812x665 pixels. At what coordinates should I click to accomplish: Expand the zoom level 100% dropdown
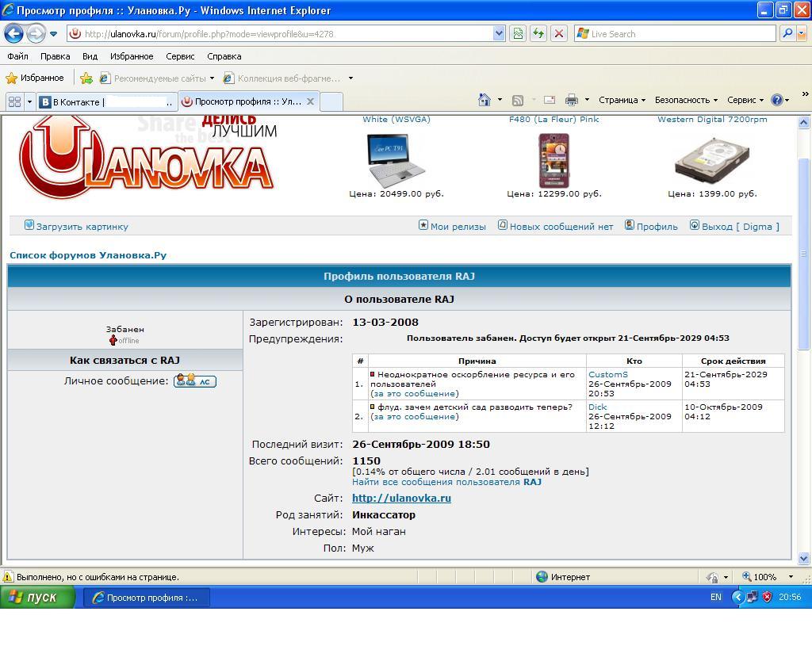click(x=791, y=577)
